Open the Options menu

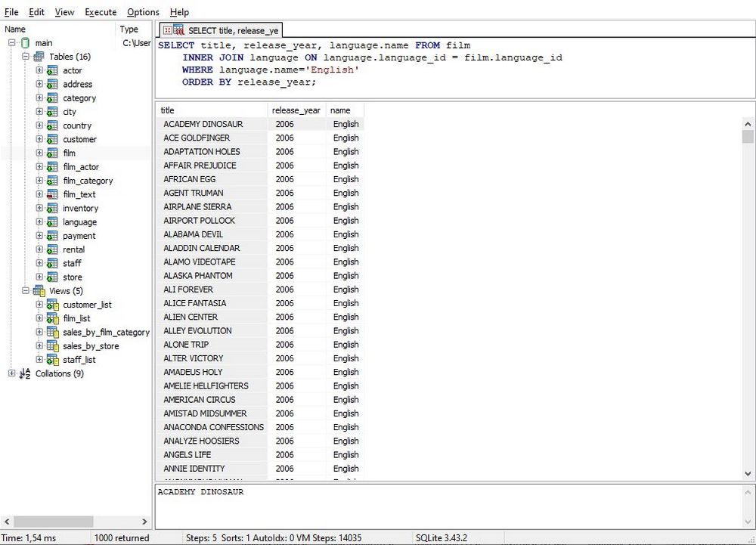[143, 12]
